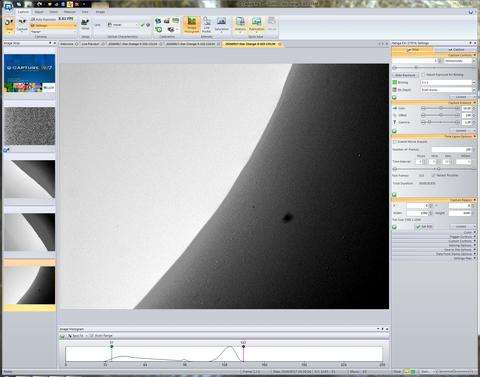Click the green apply button under Bit Depth

394,97
